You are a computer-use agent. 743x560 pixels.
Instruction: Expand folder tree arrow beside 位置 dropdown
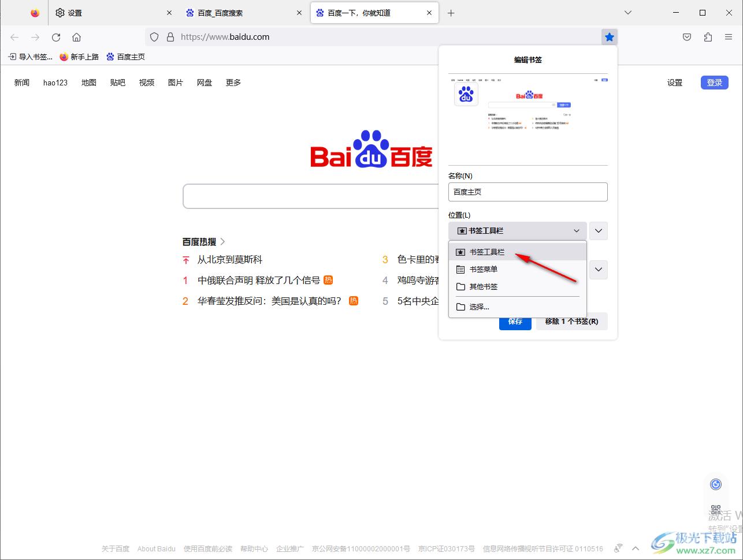tap(599, 231)
